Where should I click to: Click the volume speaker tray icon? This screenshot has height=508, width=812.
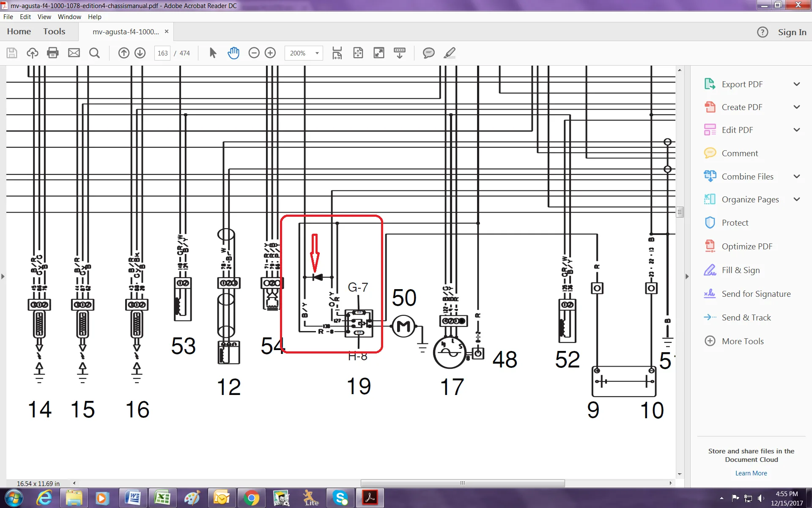coord(761,498)
